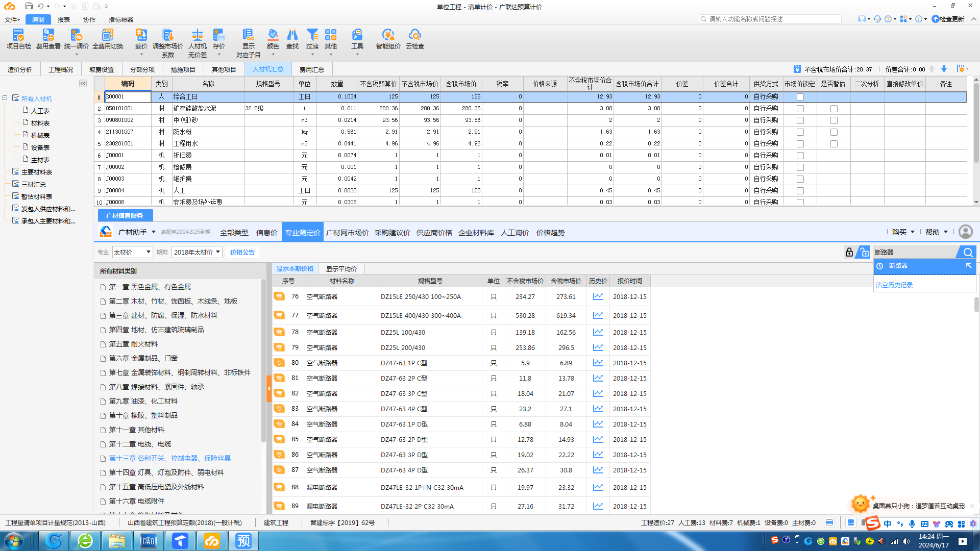This screenshot has height=551, width=980.
Task: Click the search magnifier for 断路器
Action: point(968,252)
